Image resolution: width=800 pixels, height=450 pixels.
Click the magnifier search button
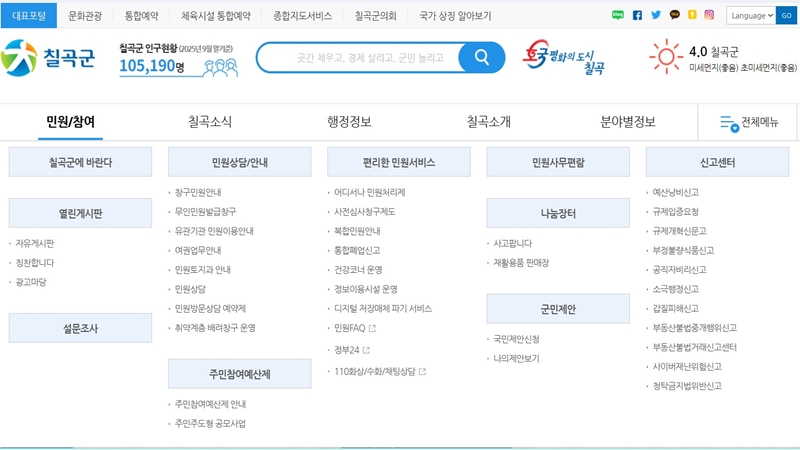pyautogui.click(x=481, y=57)
